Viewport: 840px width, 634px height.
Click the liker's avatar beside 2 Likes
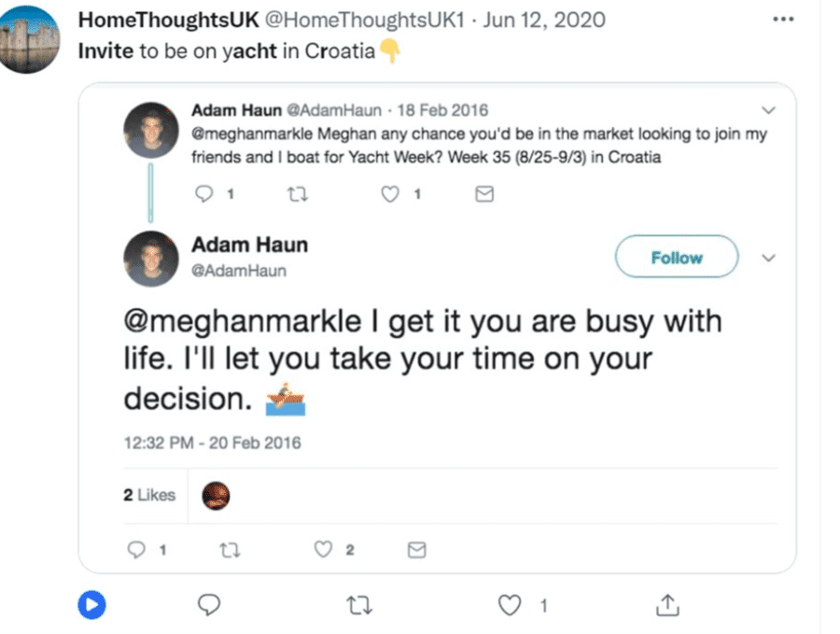tap(216, 495)
